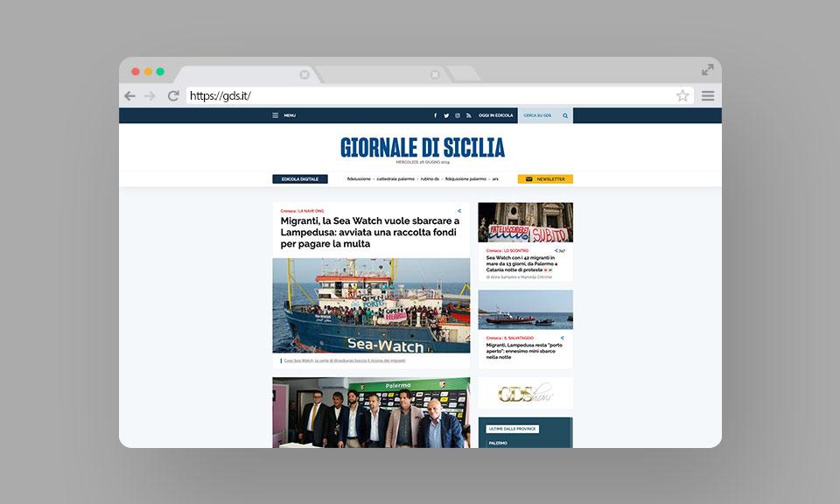Open the Oggi in Edicola menu item
This screenshot has height=504, width=840.
click(x=495, y=115)
